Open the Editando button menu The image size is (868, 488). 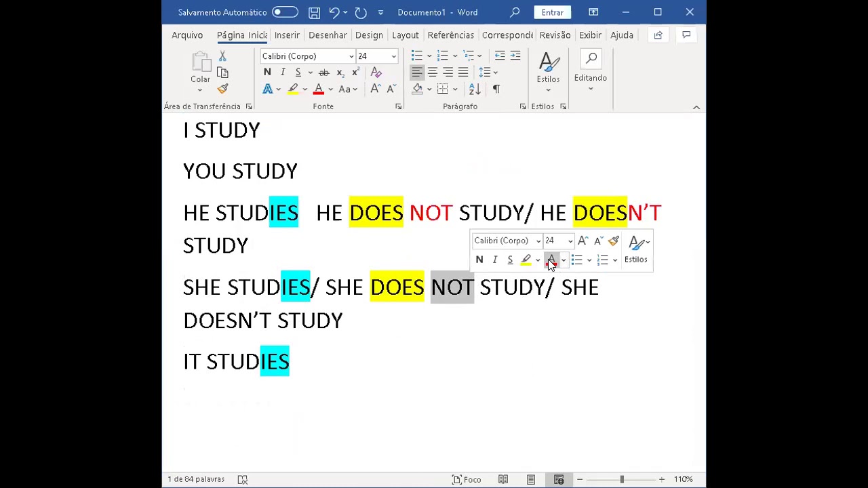tap(591, 71)
